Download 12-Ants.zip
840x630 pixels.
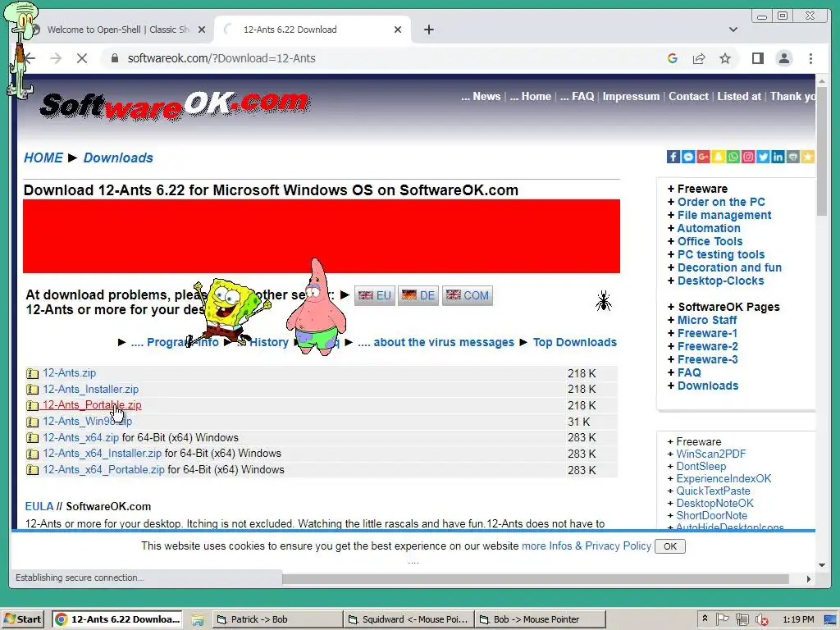(x=69, y=373)
